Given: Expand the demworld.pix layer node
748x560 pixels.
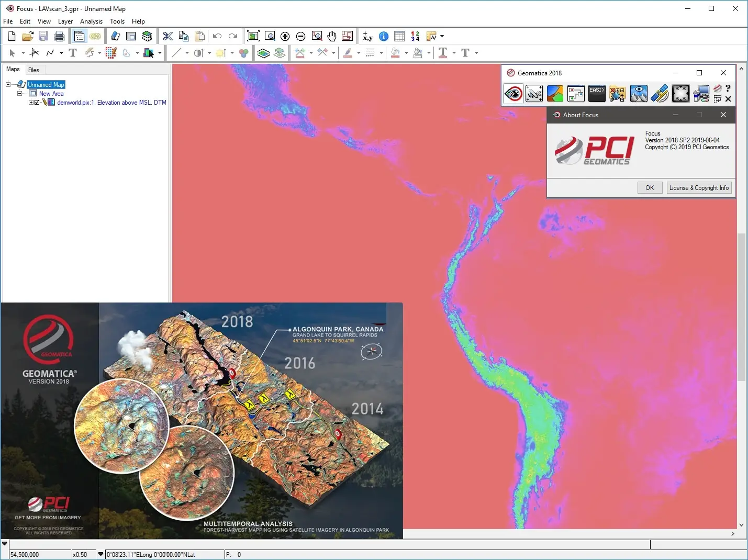Looking at the screenshot, I should click(x=31, y=103).
